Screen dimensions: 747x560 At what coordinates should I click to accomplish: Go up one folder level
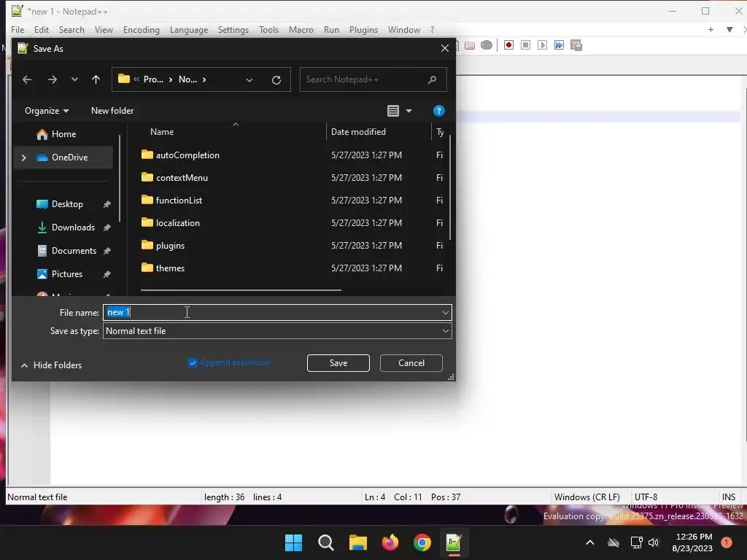point(96,79)
